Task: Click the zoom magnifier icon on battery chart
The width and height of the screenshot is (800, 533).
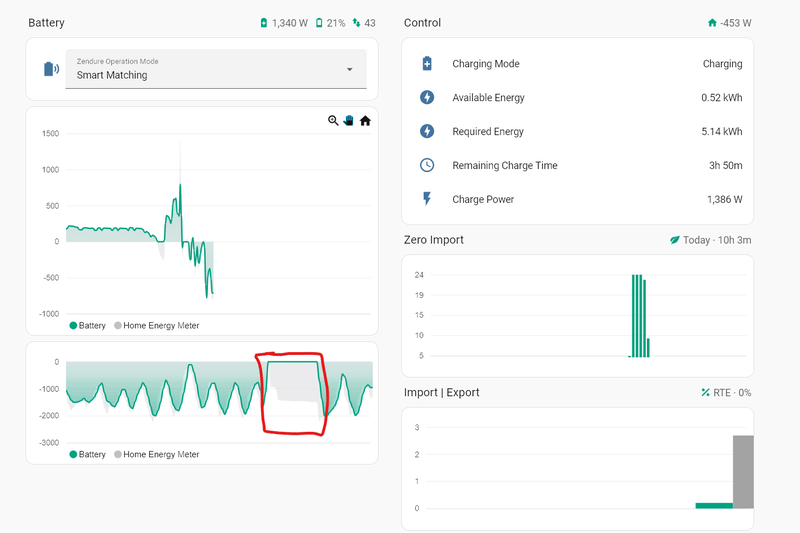Action: pos(333,121)
